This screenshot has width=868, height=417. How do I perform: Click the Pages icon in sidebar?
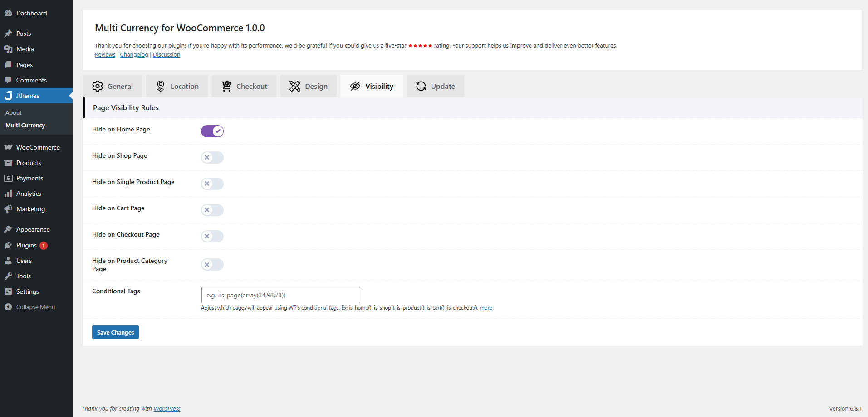(x=8, y=65)
